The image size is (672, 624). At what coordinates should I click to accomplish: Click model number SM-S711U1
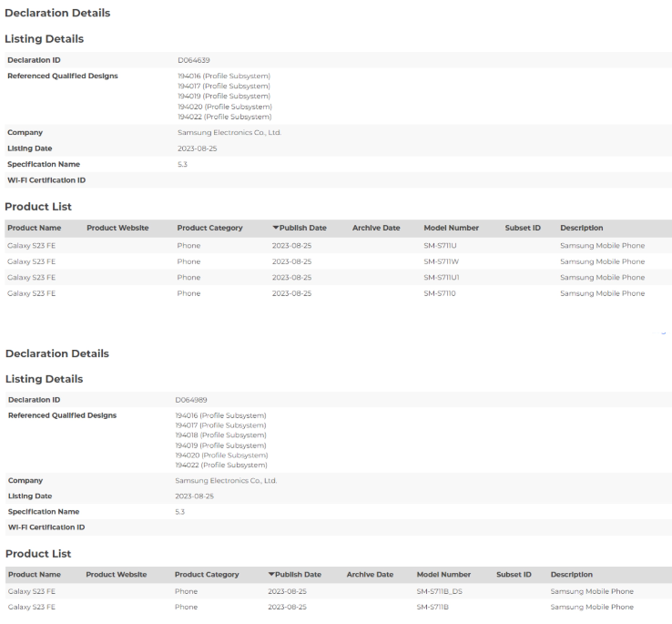pos(442,278)
